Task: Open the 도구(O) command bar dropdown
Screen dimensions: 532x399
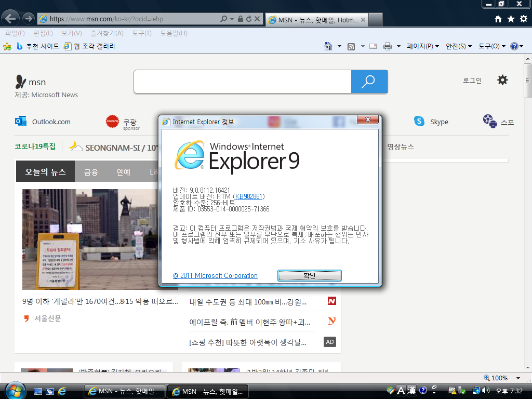Action: (491, 46)
